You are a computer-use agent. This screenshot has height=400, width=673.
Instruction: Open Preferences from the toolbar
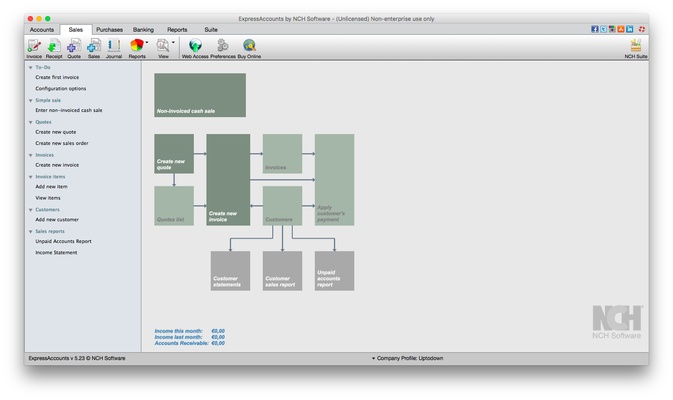223,47
